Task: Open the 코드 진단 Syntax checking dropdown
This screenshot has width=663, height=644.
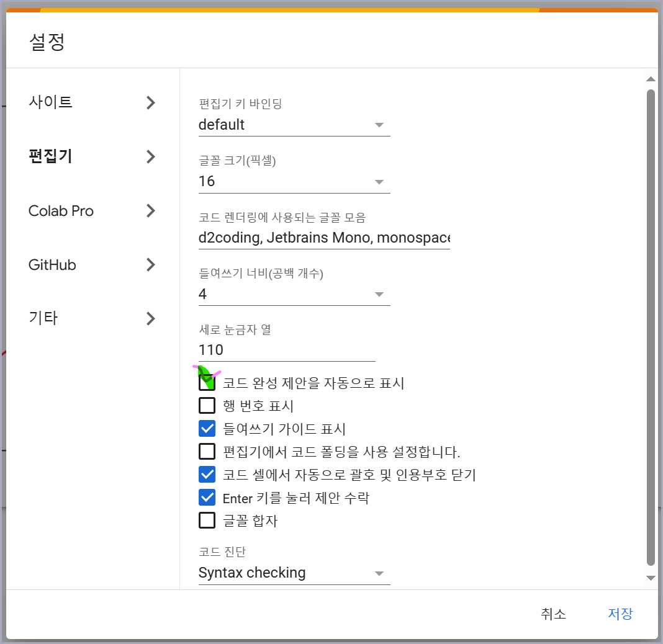Action: coord(294,573)
